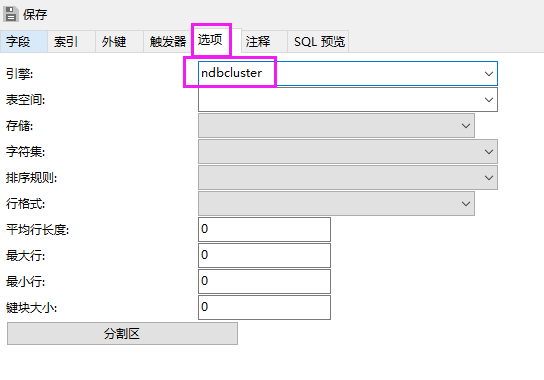Open the 索引 tab

(x=71, y=42)
